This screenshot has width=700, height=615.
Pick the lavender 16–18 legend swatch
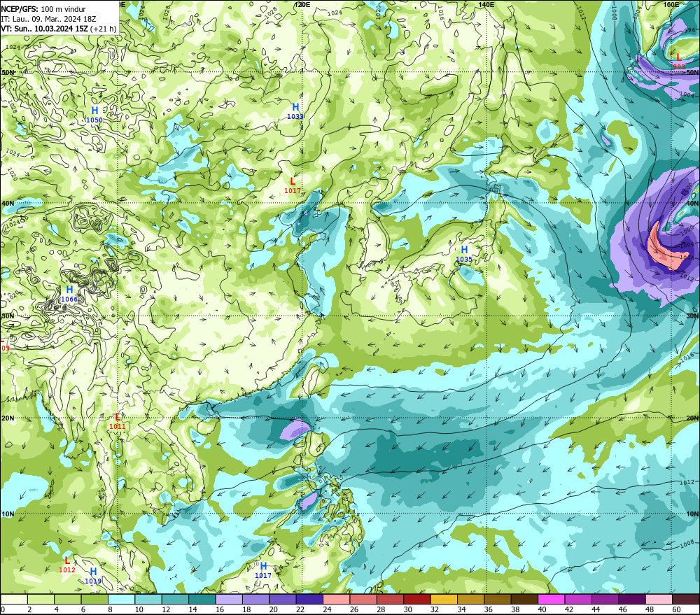pos(229,599)
